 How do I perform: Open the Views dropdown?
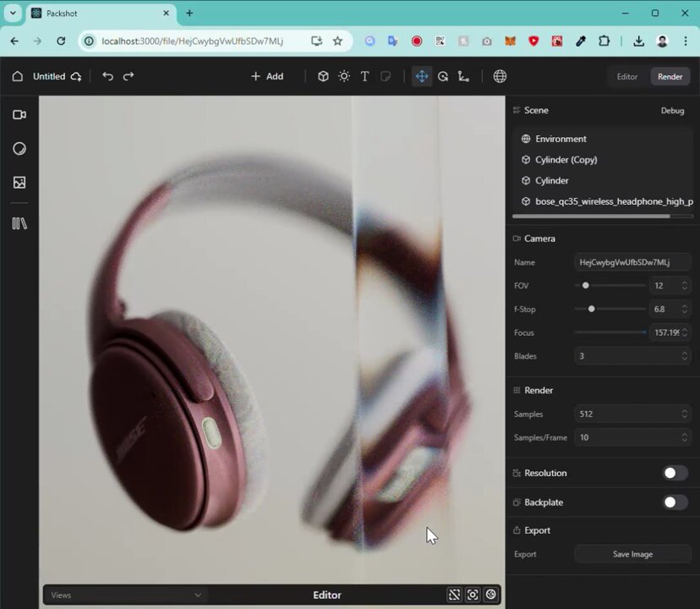click(126, 595)
